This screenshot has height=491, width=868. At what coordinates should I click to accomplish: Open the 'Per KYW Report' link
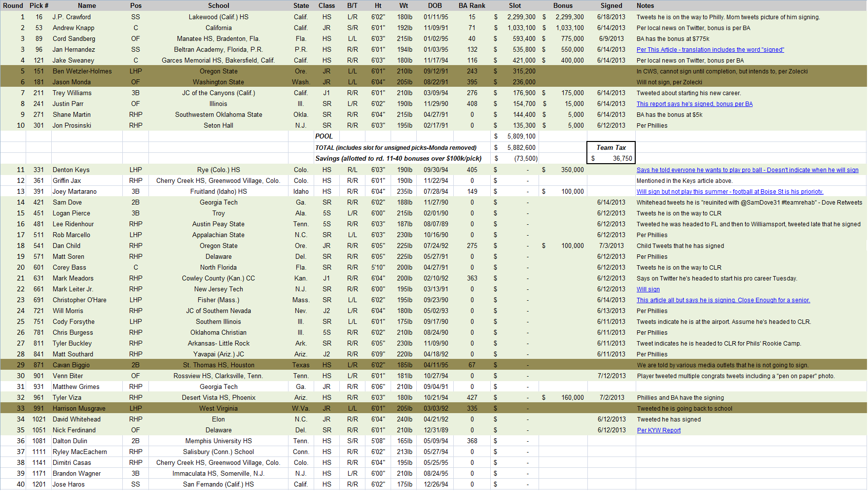pos(658,430)
